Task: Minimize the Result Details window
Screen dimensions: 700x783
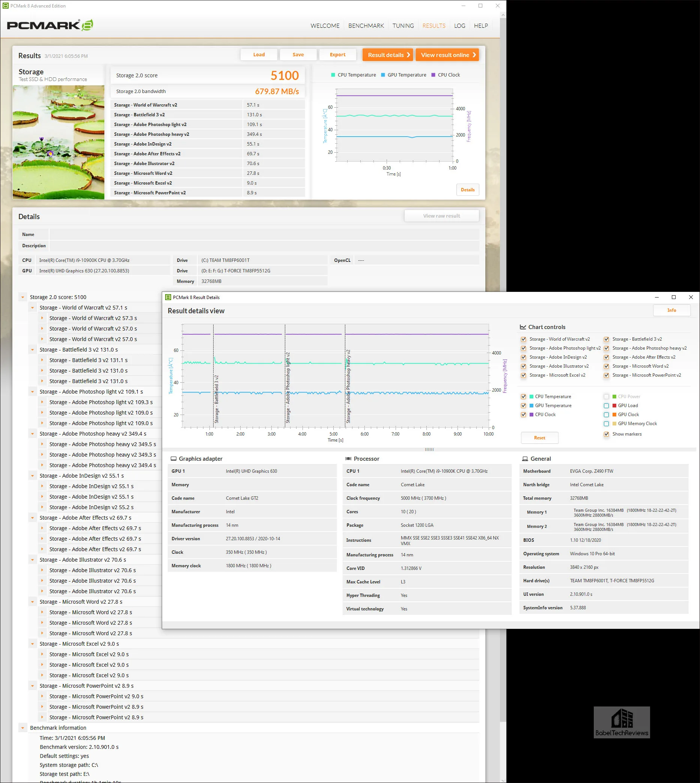Action: 656,297
